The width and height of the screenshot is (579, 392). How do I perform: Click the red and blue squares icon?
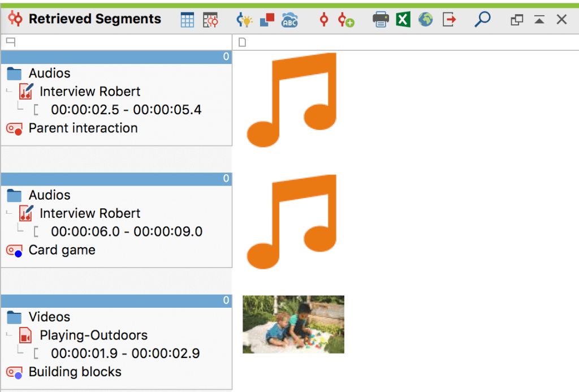(267, 20)
